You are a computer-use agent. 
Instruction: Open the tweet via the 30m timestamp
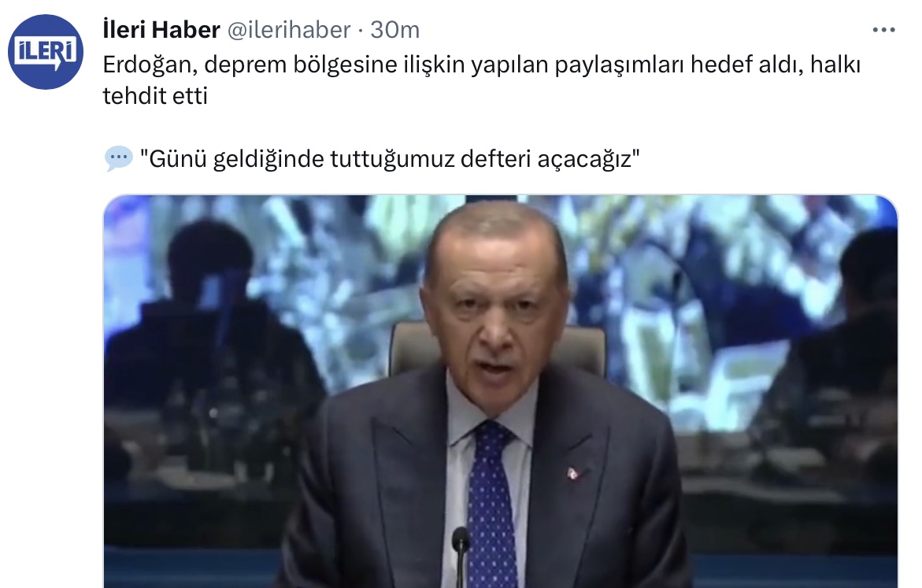pyautogui.click(x=394, y=29)
